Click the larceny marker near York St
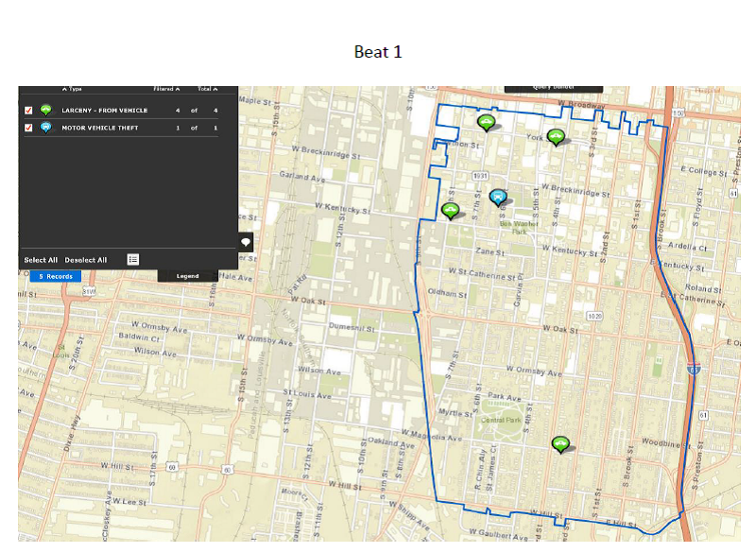 point(556,136)
